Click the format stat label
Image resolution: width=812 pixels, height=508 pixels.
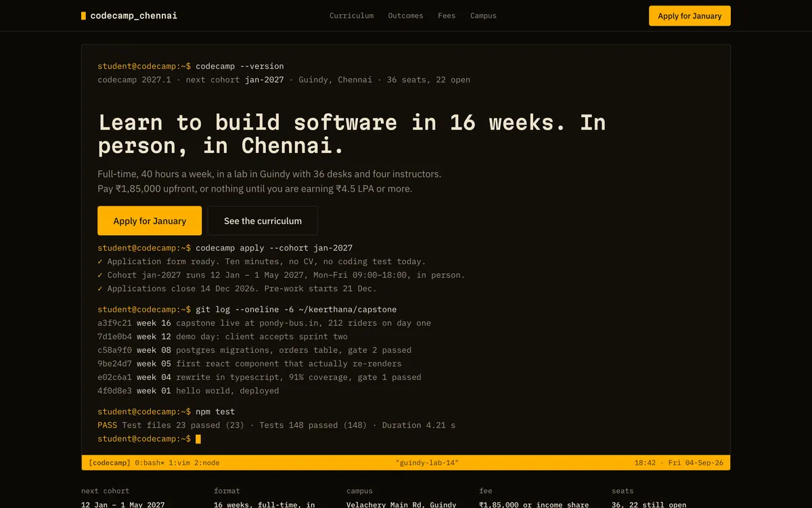point(227,491)
